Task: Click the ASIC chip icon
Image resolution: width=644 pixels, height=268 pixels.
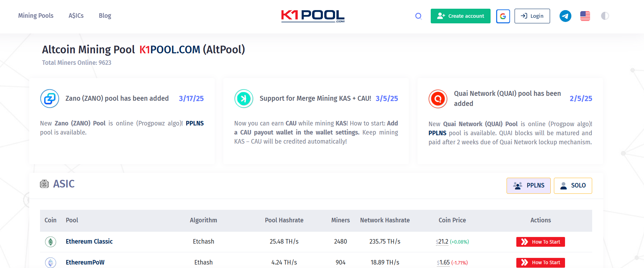Action: (x=44, y=184)
